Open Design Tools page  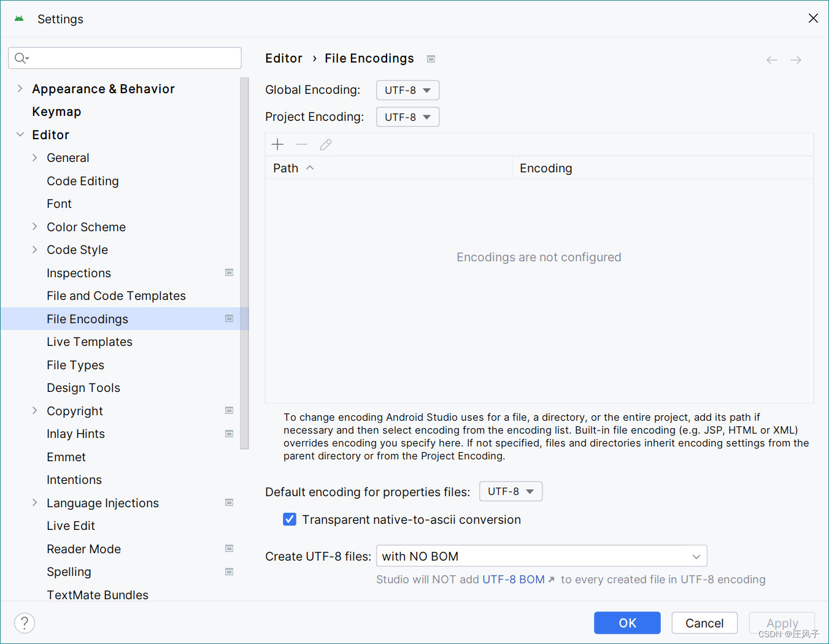[x=83, y=388]
